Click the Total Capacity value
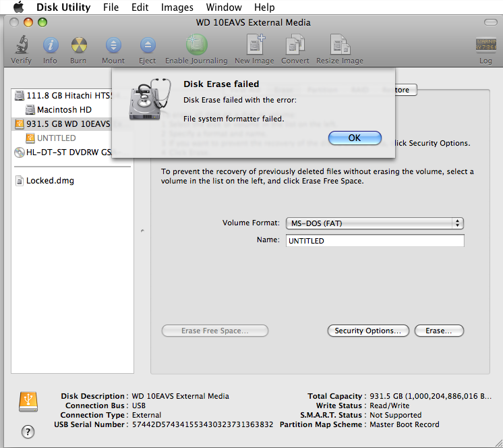Image resolution: width=503 pixels, height=448 pixels. [430, 396]
